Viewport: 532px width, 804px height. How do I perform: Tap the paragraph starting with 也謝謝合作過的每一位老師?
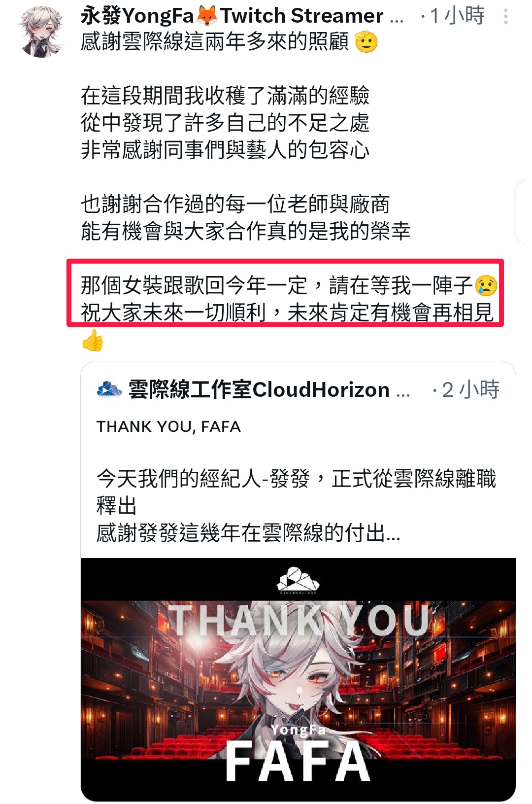(x=246, y=217)
